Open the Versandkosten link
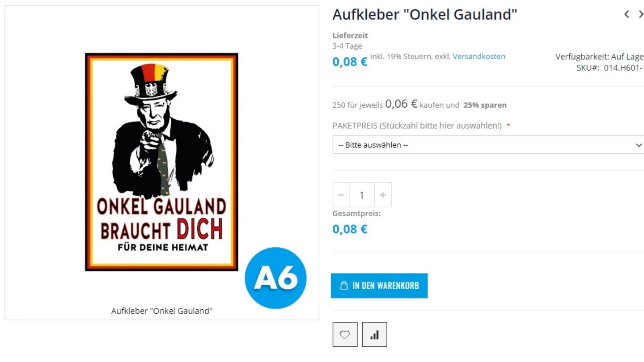644x362 pixels. click(479, 56)
